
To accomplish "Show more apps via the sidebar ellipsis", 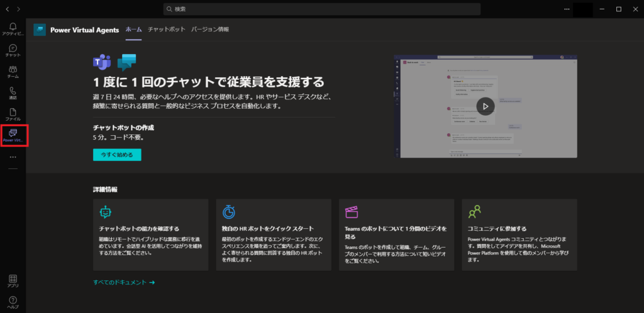I will tap(13, 156).
